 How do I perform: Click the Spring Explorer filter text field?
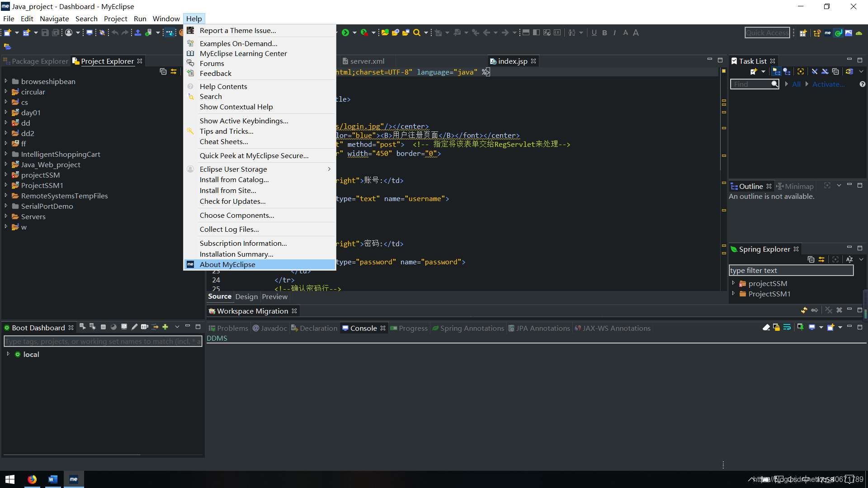click(791, 270)
